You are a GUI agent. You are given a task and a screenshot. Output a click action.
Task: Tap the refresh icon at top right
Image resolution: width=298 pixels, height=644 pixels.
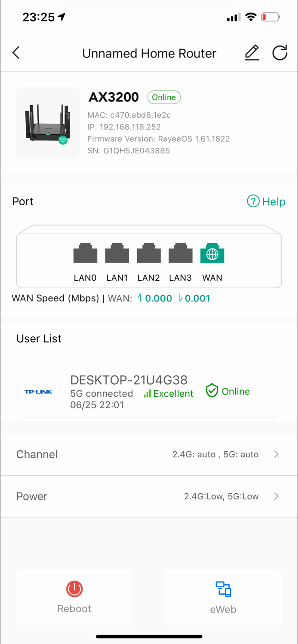[280, 52]
